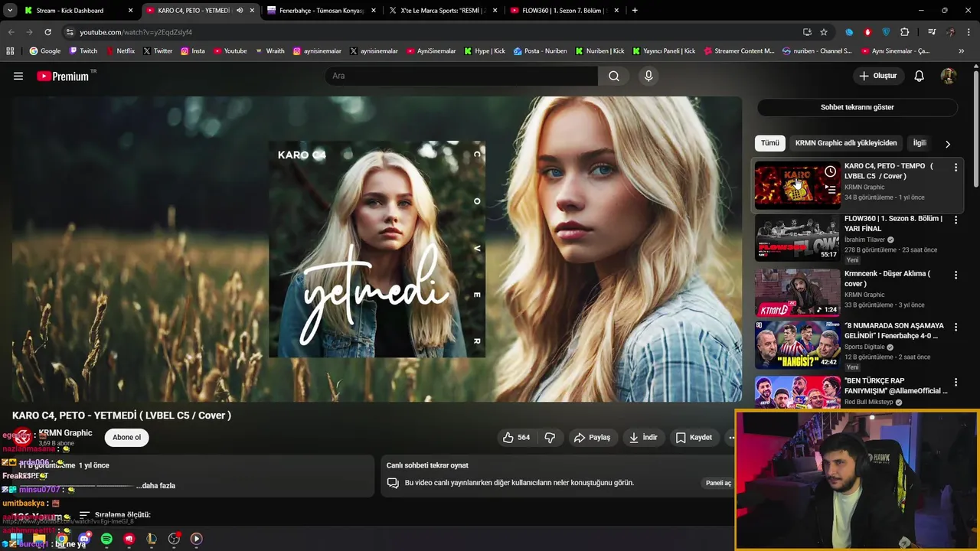Open the KRMN Graphic channel link
This screenshot has height=551, width=980.
(x=66, y=432)
